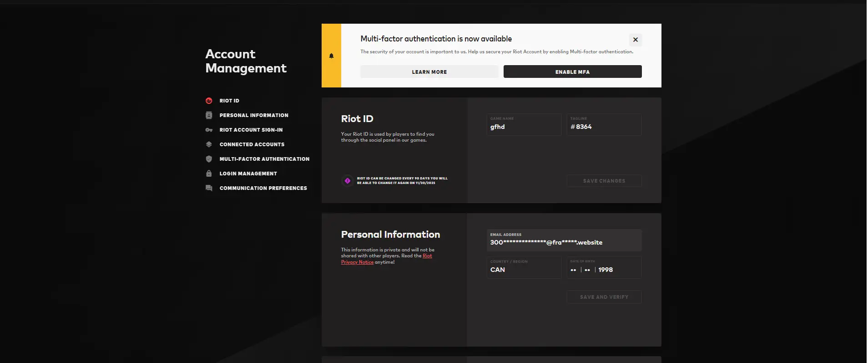
Task: Click the Login Management padlock icon
Action: [x=209, y=174]
